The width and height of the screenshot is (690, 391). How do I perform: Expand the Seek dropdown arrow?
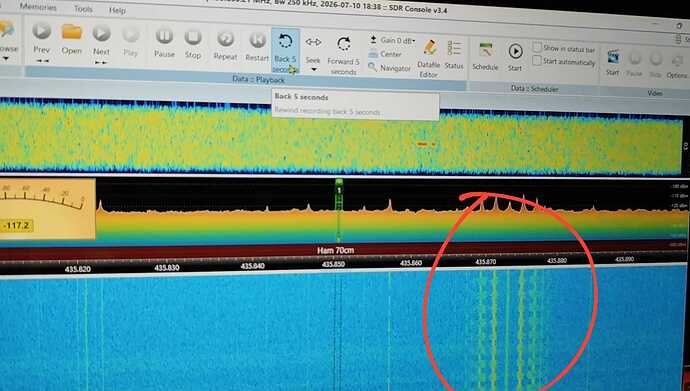313,69
